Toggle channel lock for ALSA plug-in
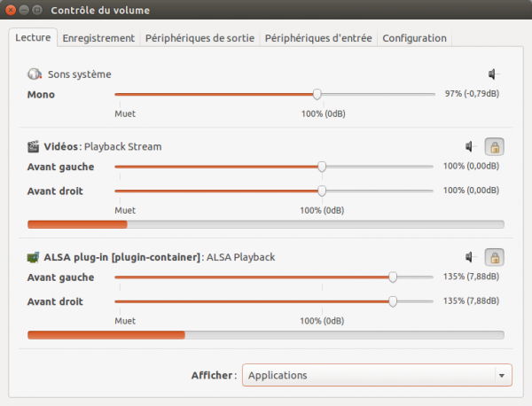 pos(494,257)
